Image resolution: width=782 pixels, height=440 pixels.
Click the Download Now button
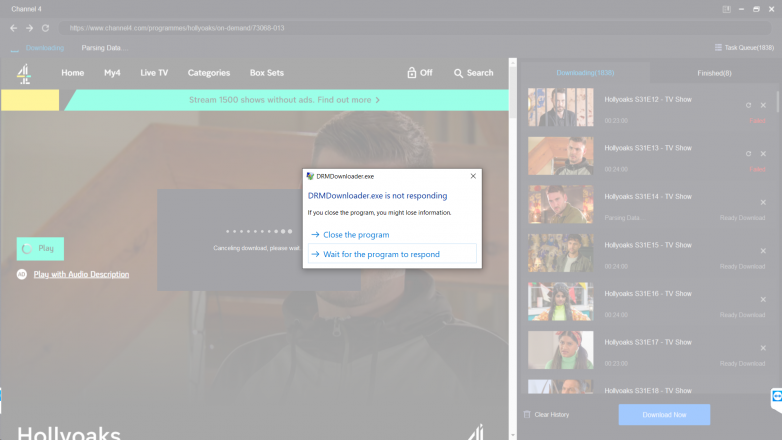click(x=664, y=415)
